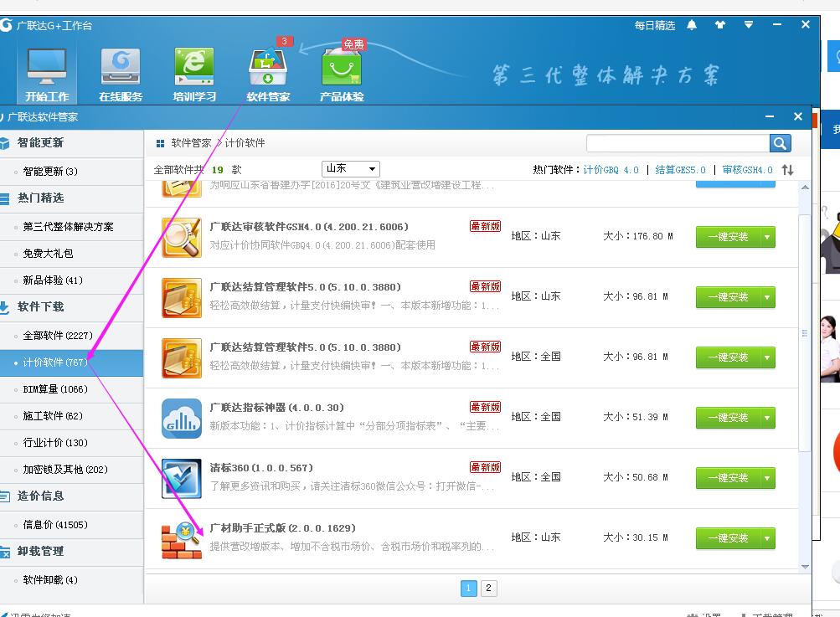Install 广材助手正式版 with 一键安装

[x=728, y=538]
